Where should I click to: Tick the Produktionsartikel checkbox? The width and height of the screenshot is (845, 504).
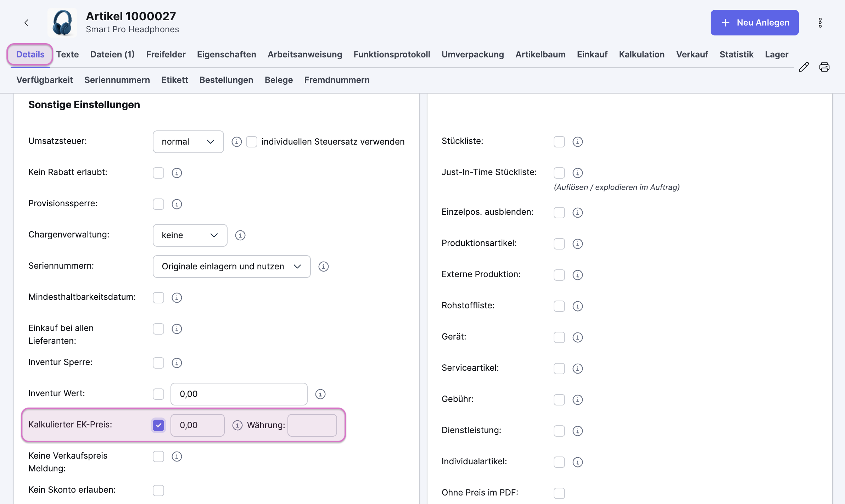(559, 244)
